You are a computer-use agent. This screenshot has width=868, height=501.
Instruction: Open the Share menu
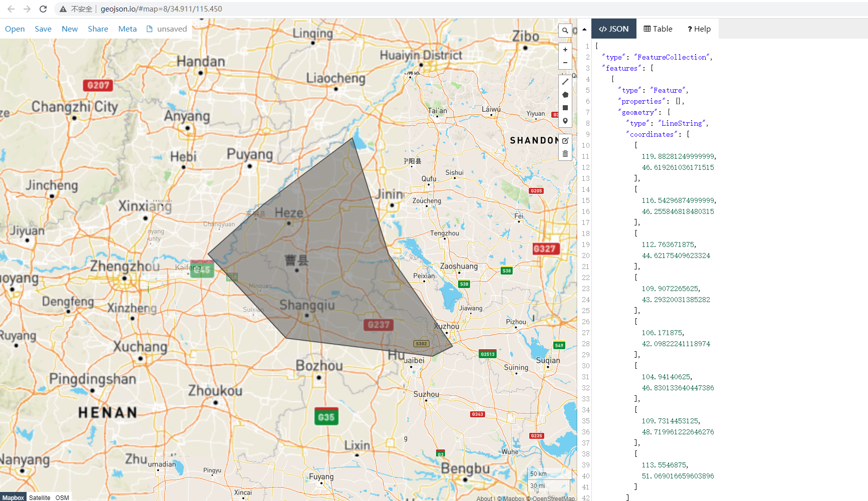[x=98, y=29]
